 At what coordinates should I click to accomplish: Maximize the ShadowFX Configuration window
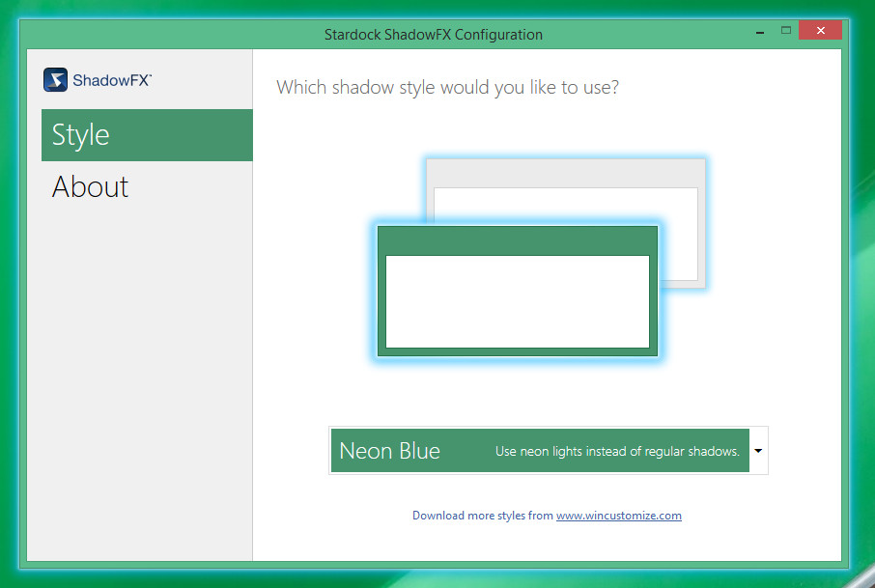pyautogui.click(x=786, y=31)
